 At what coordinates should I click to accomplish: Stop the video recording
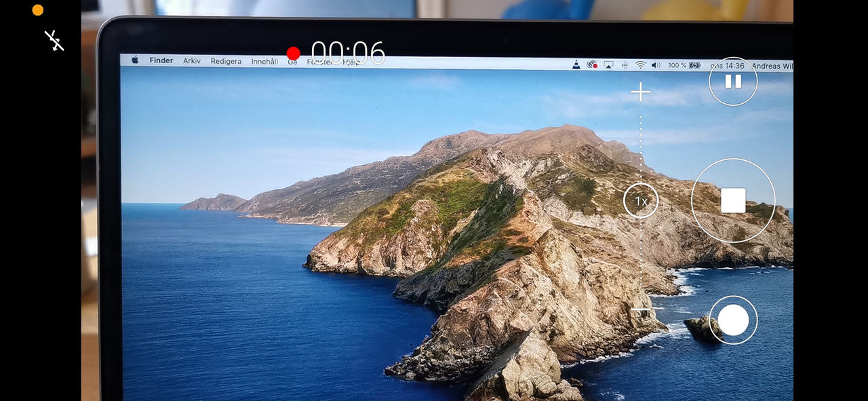coord(733,200)
